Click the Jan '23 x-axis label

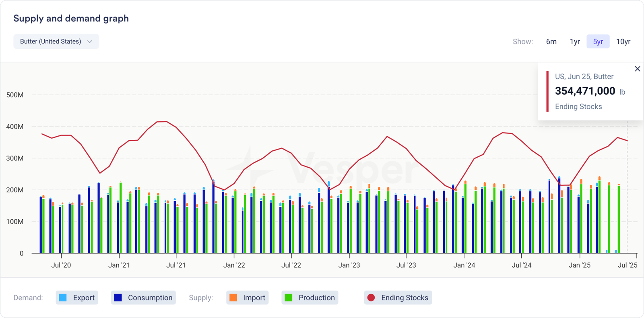349,265
